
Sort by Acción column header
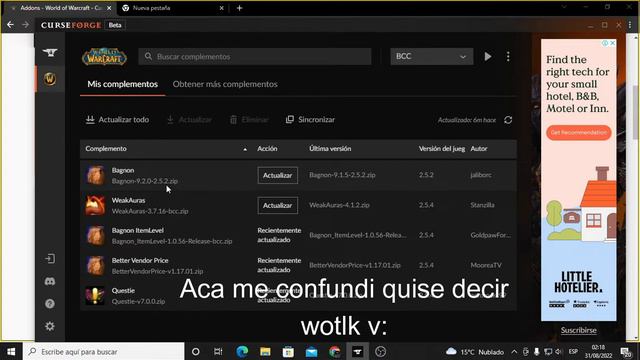coord(267,149)
